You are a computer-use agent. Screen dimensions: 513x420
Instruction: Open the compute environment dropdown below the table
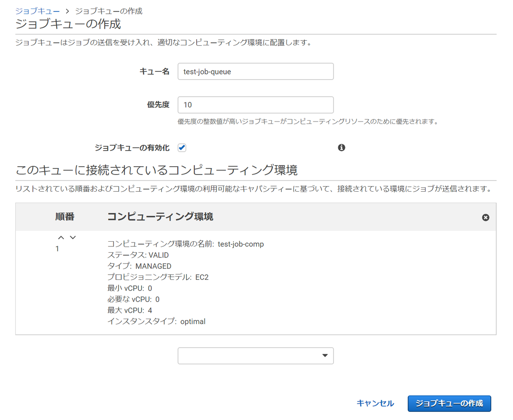click(x=255, y=355)
